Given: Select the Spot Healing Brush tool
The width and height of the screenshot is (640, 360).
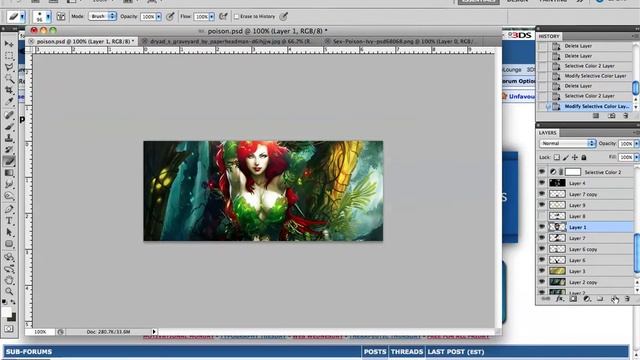Looking at the screenshot, I should tap(9, 115).
